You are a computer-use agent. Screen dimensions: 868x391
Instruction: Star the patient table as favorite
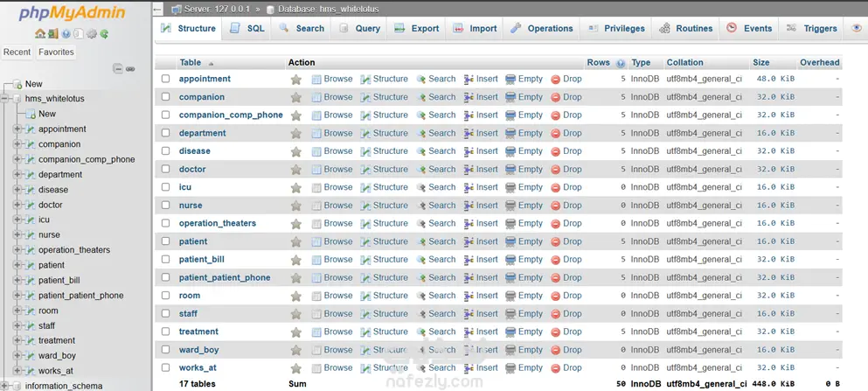(x=296, y=242)
